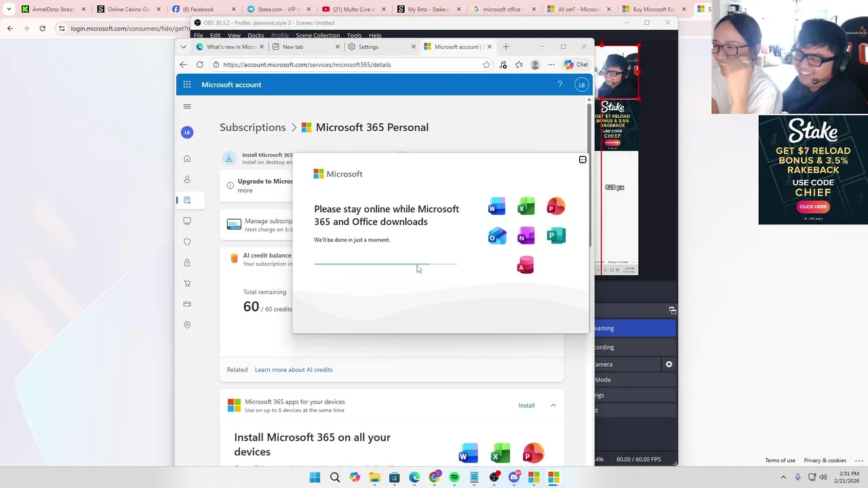
Task: Open Learn more about AI credits link
Action: (294, 370)
